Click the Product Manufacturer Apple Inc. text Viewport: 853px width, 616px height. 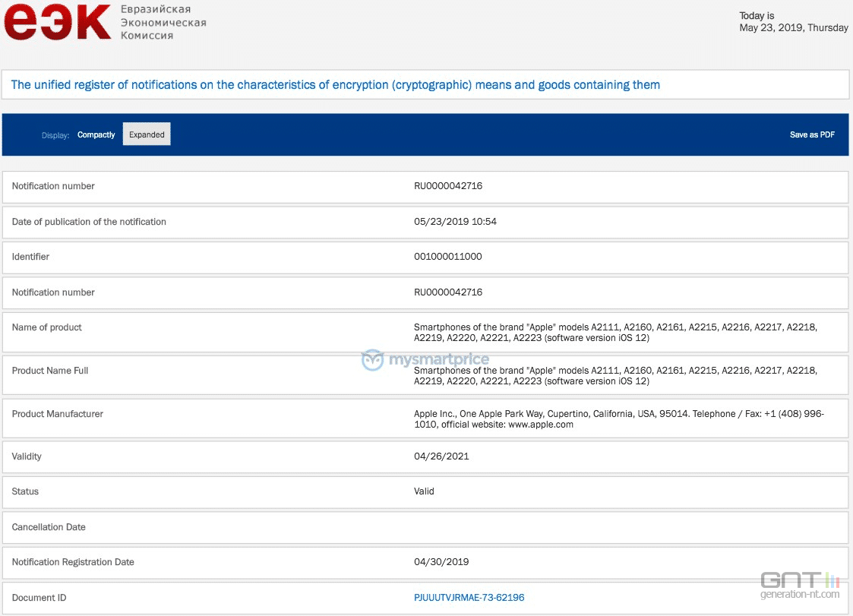(x=618, y=419)
